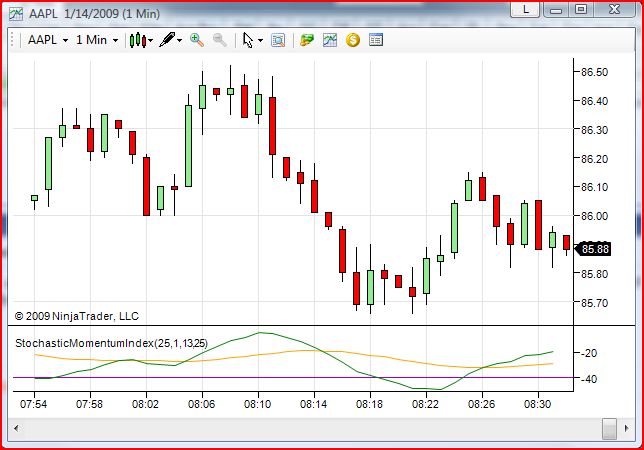
Task: Click the 08:06 time axis label
Action: 201,404
